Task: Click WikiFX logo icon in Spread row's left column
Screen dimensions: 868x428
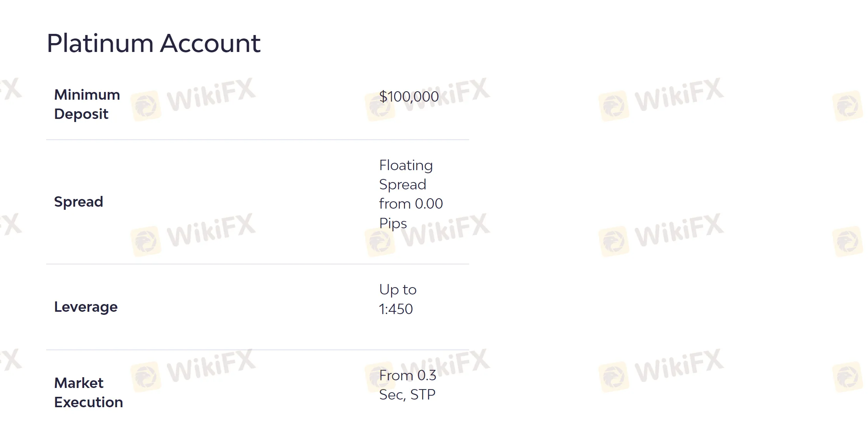Action: coord(146,241)
